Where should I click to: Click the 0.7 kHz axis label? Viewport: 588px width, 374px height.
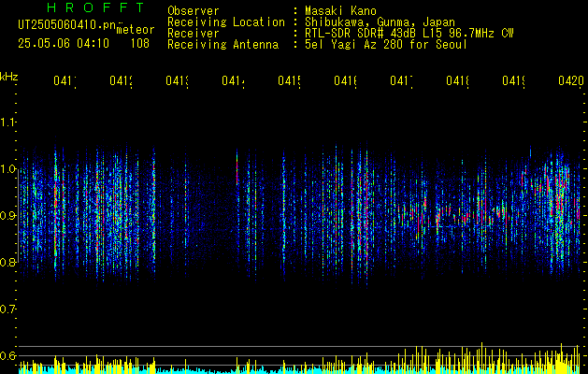pyautogui.click(x=7, y=309)
